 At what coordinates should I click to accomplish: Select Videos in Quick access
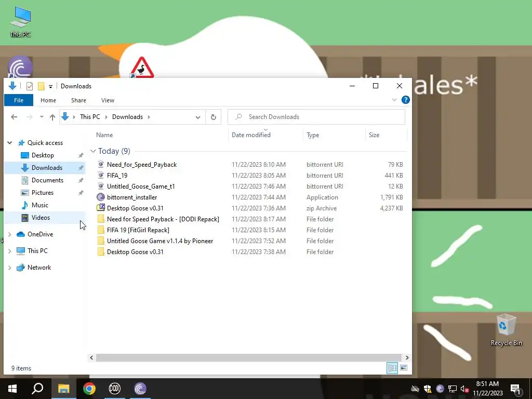pos(41,218)
